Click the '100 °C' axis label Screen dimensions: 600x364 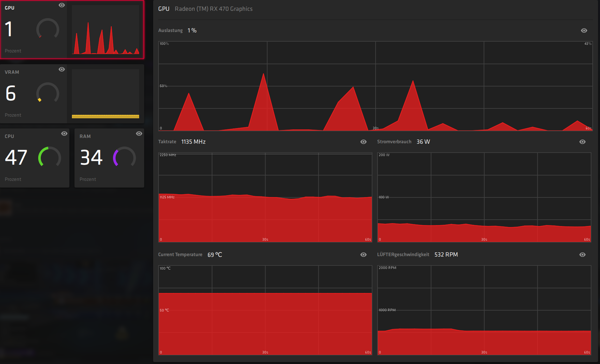[x=165, y=269]
